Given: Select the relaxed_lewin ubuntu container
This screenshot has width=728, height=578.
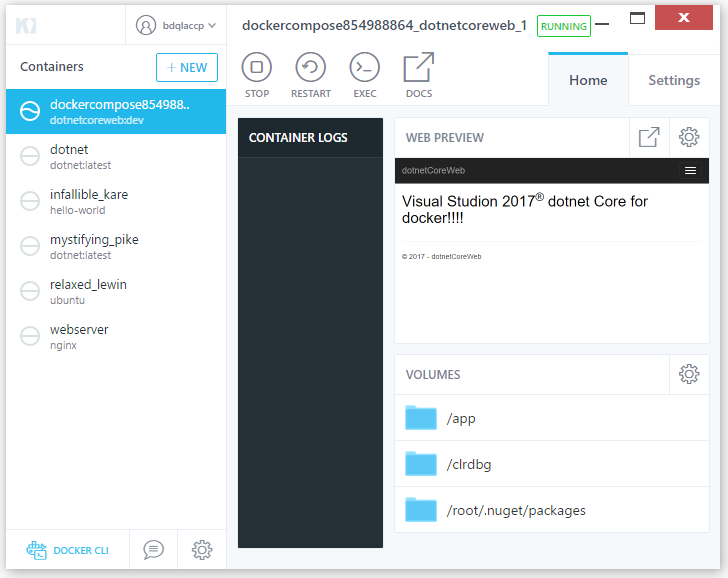Looking at the screenshot, I should [x=115, y=292].
